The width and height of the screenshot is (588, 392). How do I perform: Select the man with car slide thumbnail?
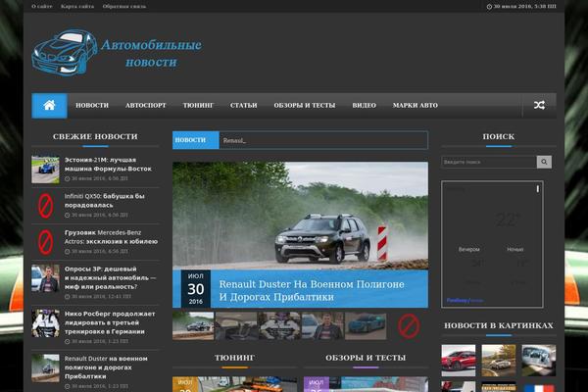pos(322,326)
